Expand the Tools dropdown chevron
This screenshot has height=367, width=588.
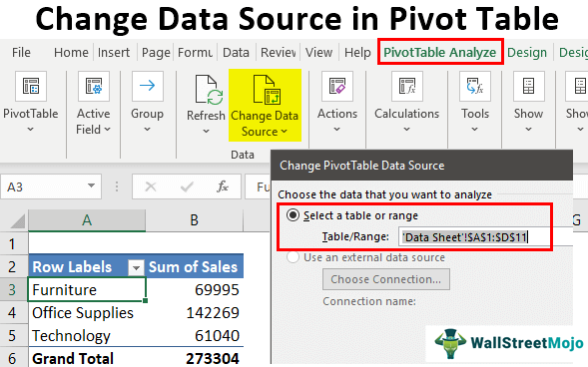tap(475, 130)
